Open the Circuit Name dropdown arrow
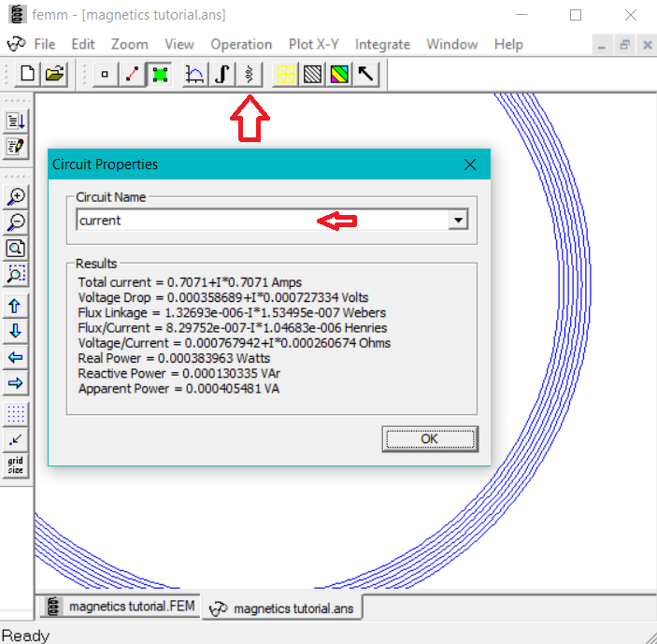657x644 pixels. [458, 221]
